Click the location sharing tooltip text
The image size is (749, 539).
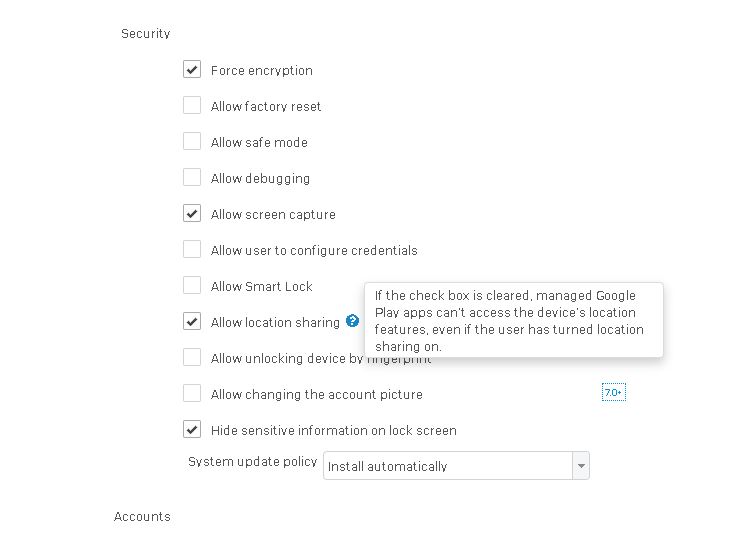(x=509, y=321)
